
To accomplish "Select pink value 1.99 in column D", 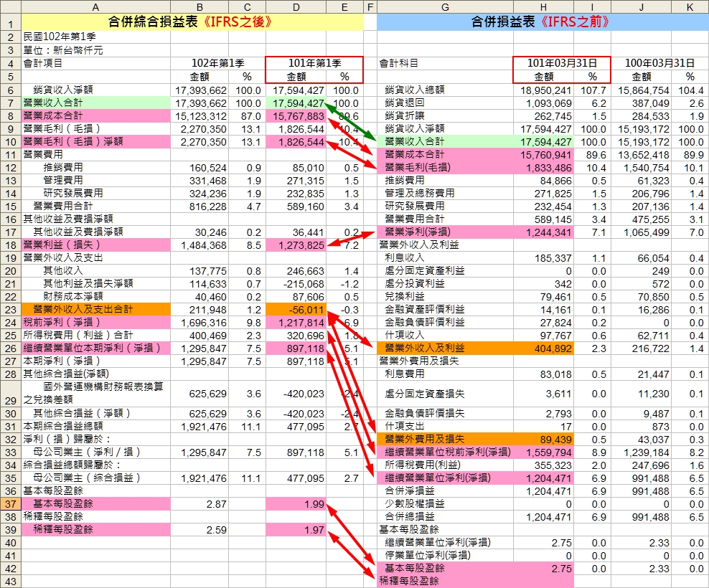I will point(296,503).
